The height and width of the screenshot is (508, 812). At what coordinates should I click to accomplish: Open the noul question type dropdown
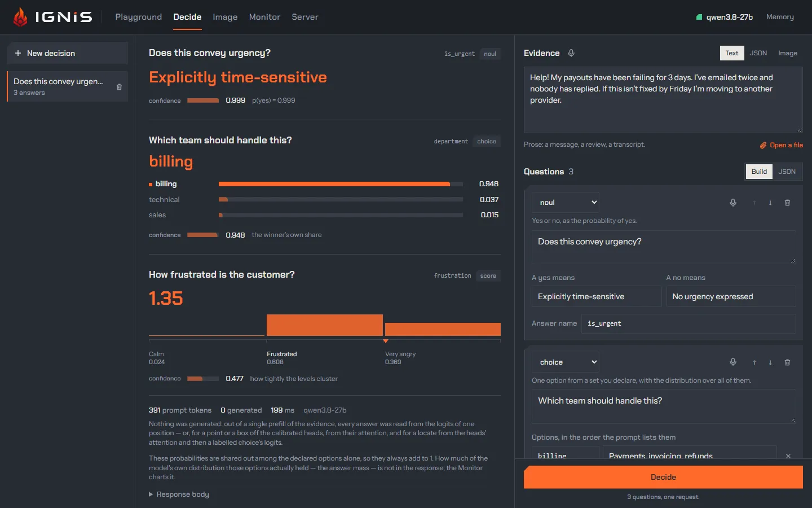pyautogui.click(x=566, y=203)
